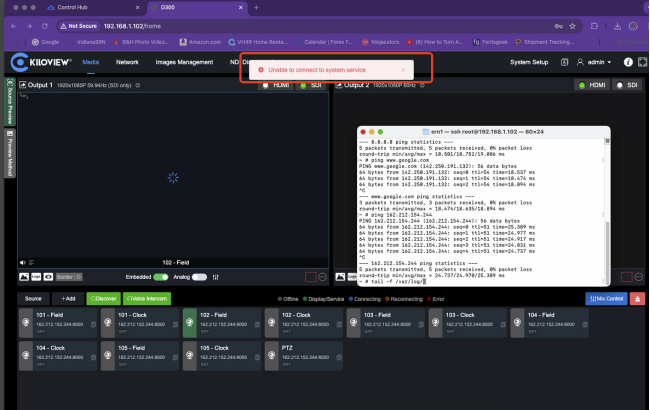Image resolution: width=650 pixels, height=410 pixels.
Task: Open Output 1 image overlay icon
Action: [x=24, y=277]
